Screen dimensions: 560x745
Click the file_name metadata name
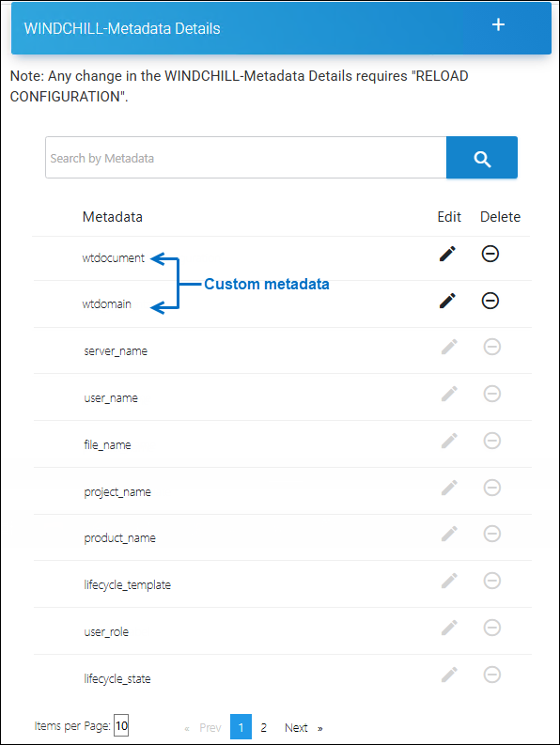pyautogui.click(x=107, y=445)
